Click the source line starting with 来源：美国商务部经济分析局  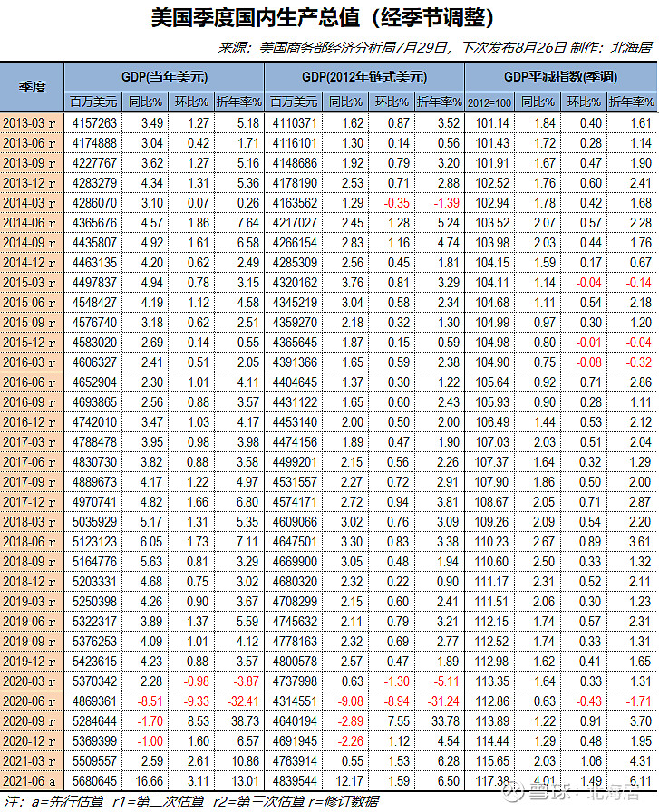[434, 48]
